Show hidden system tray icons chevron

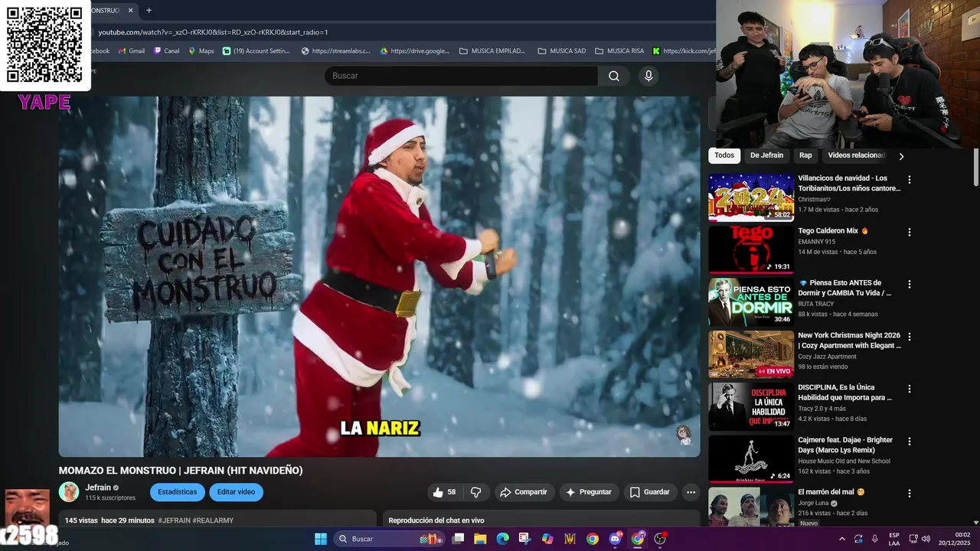(842, 539)
